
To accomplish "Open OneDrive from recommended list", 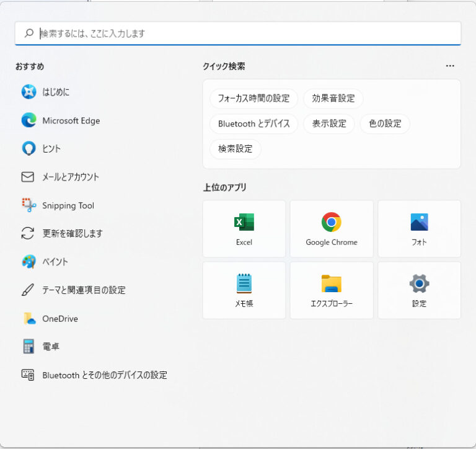I will (x=59, y=319).
